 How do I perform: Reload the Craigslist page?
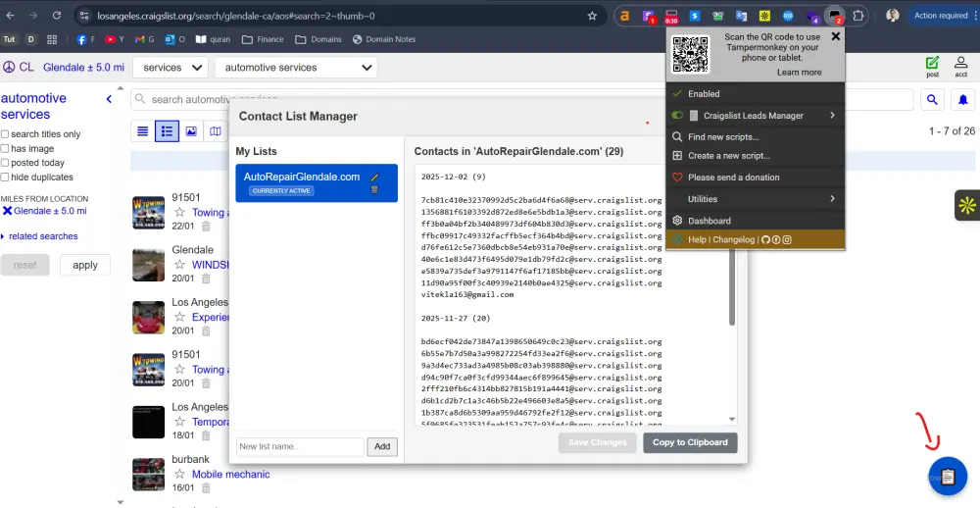click(57, 16)
